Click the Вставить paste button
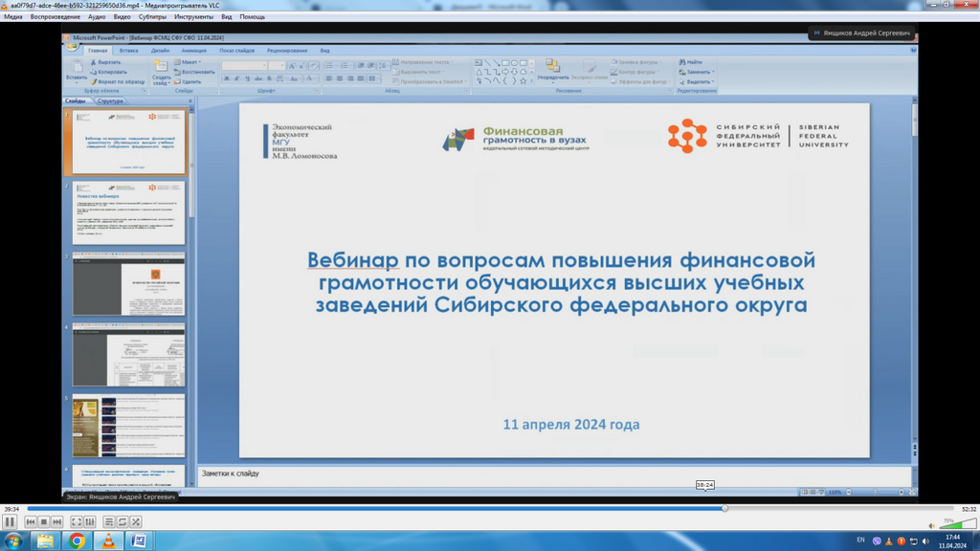980x551 pixels. [77, 72]
